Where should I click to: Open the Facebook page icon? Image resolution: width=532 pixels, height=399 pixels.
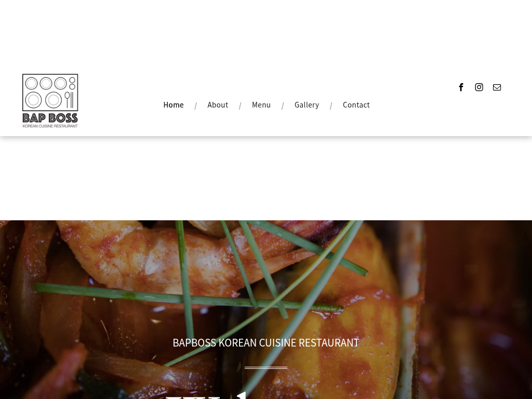461,87
